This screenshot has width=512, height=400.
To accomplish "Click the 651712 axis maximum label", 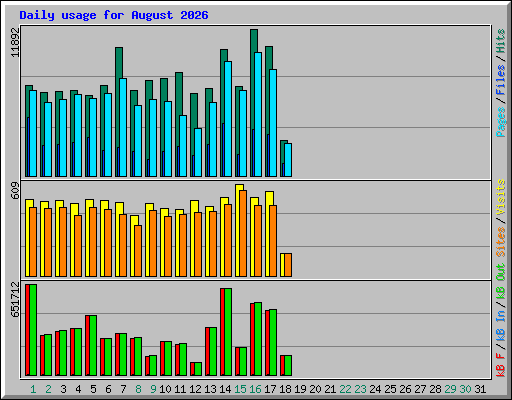I will coord(15,299).
